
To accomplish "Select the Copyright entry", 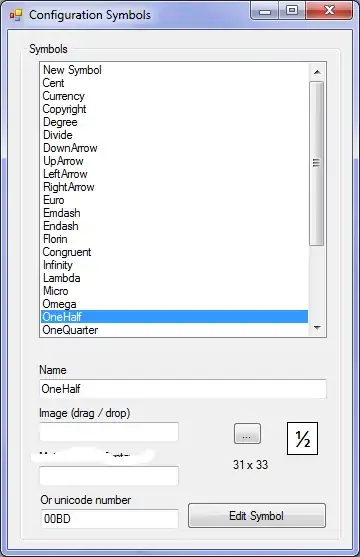I will 174,109.
